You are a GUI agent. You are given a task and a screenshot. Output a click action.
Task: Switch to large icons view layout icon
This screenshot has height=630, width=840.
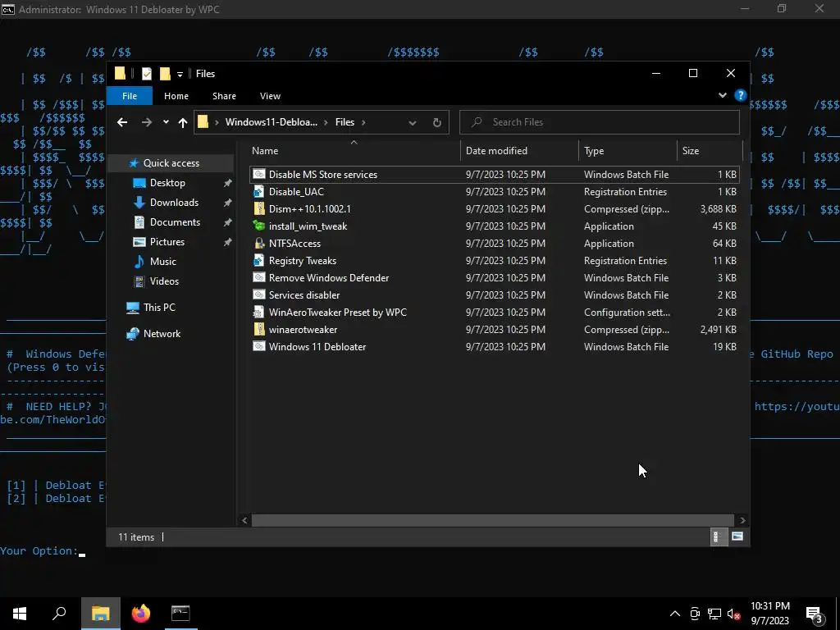click(x=737, y=536)
